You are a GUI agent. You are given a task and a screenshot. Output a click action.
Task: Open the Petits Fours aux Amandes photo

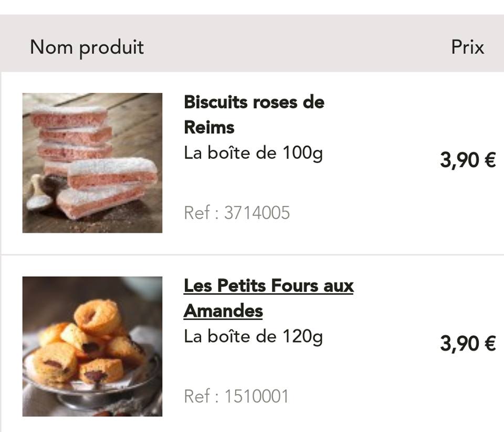(x=92, y=346)
